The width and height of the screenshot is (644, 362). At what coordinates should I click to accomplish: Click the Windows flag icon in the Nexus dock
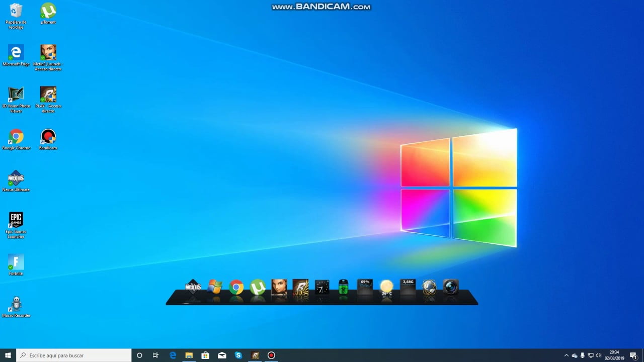[215, 287]
